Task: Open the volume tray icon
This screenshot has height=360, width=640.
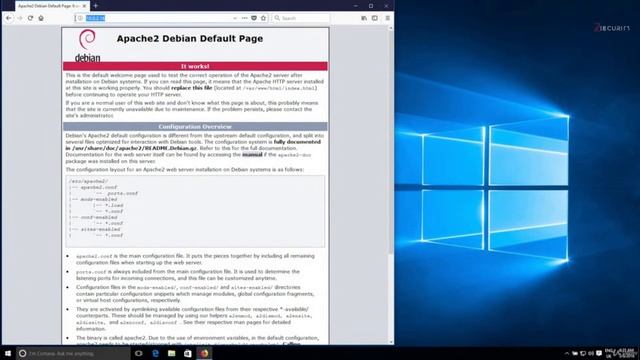Action: pyautogui.click(x=591, y=353)
